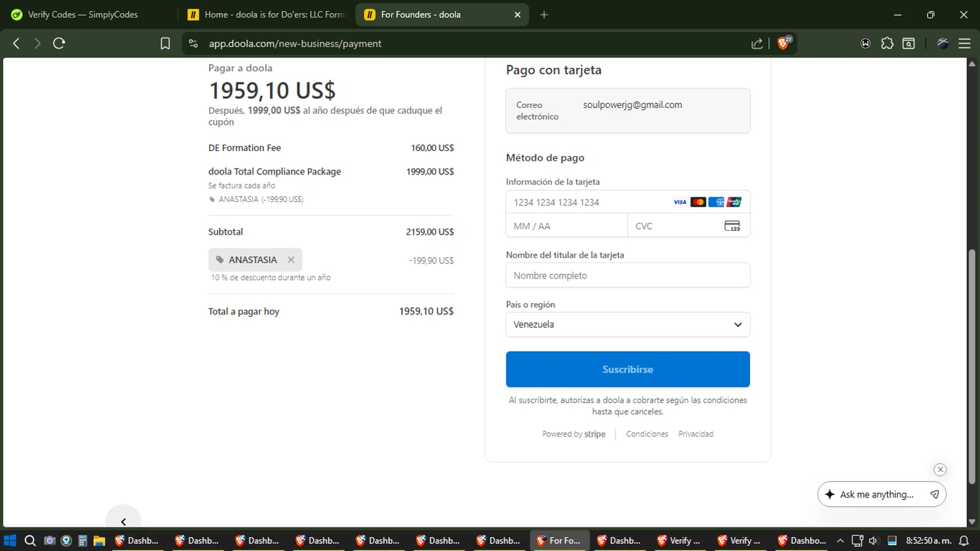Screen dimensions: 980x551
Task: Click the Dashbo... taskbar button
Action: [x=802, y=541]
